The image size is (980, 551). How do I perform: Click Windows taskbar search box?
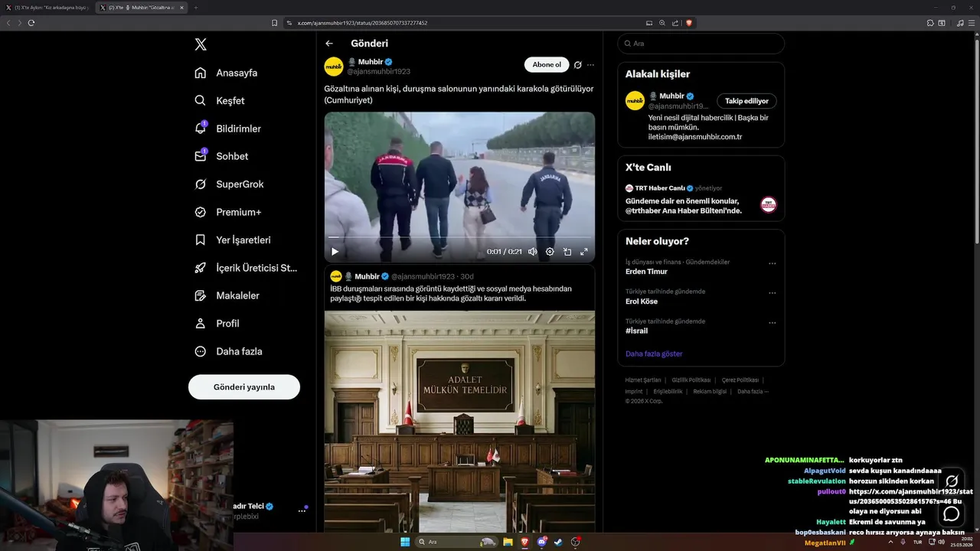tap(458, 542)
